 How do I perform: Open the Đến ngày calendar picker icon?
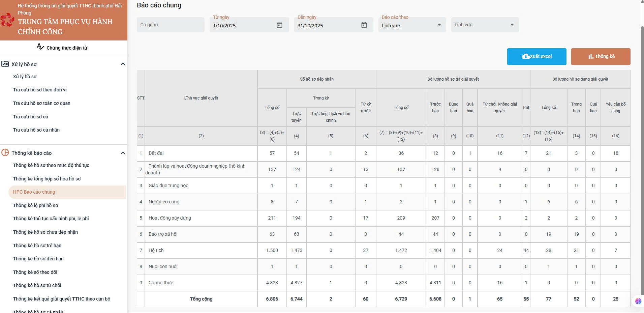click(x=364, y=25)
